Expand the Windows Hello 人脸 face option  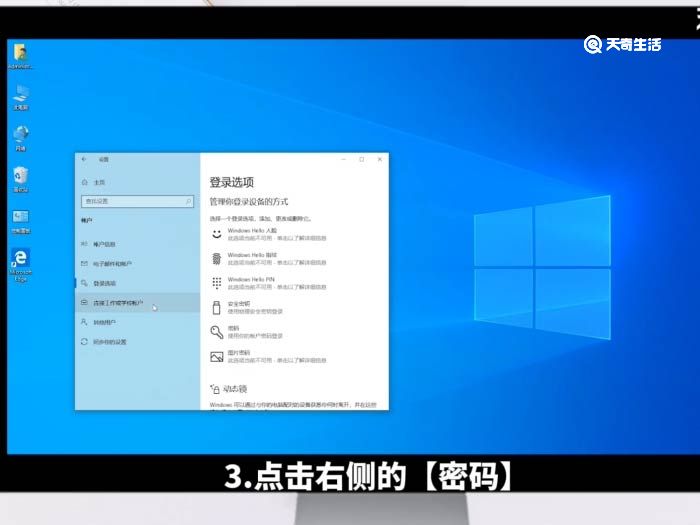click(269, 234)
